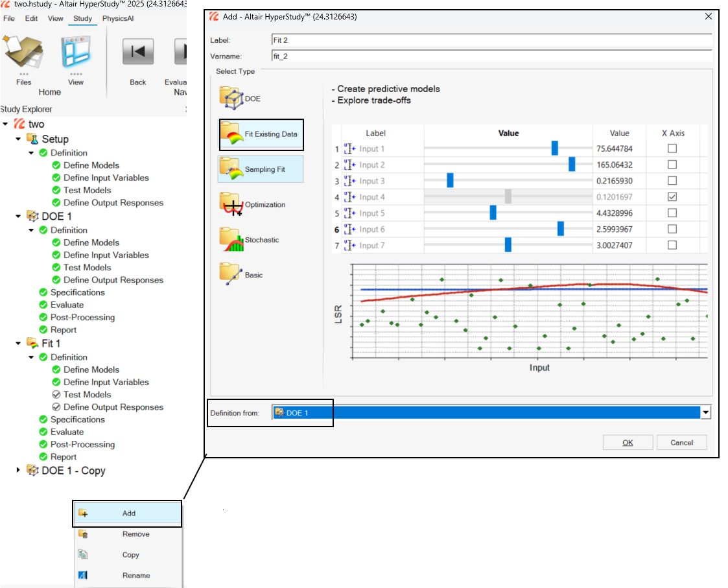Enable X Axis checkbox for Input 3
The width and height of the screenshot is (728, 588).
[672, 180]
